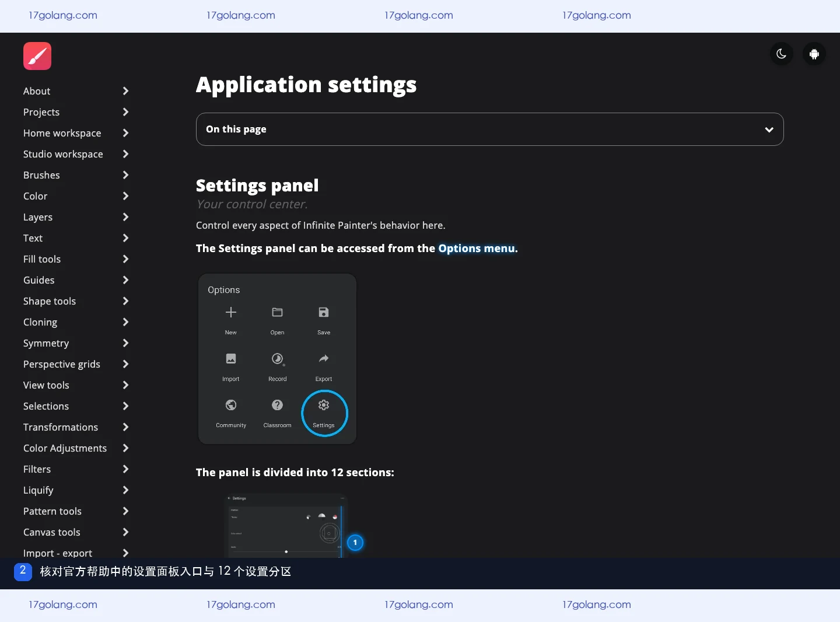Viewport: 840px width, 622px height.
Task: Expand the Pattern tools chevron
Action: 125,511
